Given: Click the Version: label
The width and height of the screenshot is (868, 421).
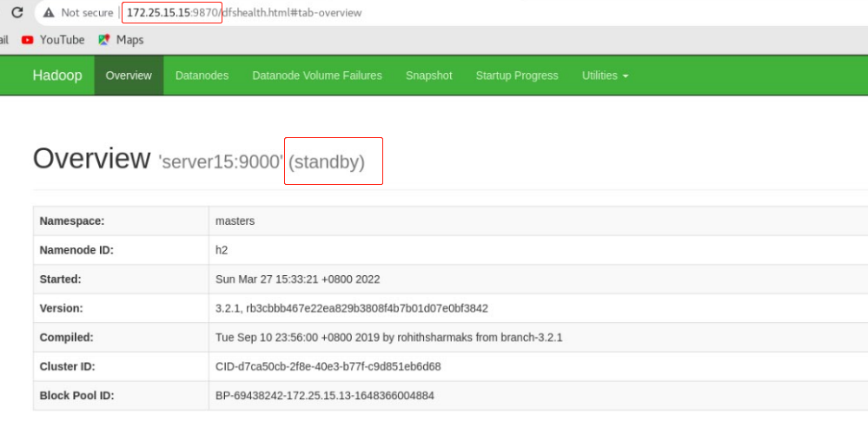Looking at the screenshot, I should pos(62,308).
